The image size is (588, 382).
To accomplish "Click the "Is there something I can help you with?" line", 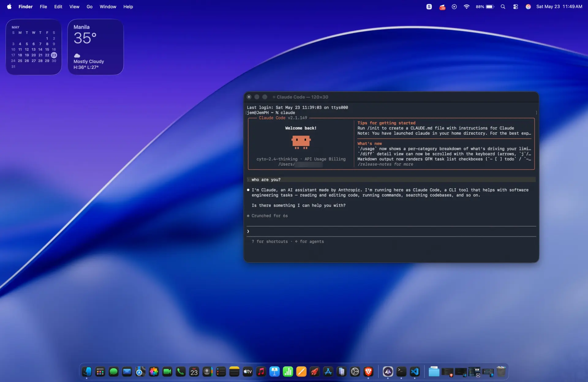I will click(299, 205).
